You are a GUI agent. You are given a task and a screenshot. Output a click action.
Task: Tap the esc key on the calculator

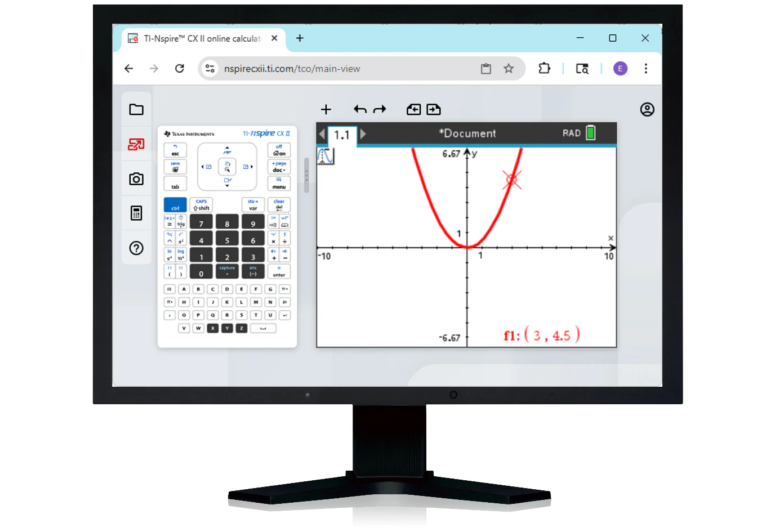[175, 150]
